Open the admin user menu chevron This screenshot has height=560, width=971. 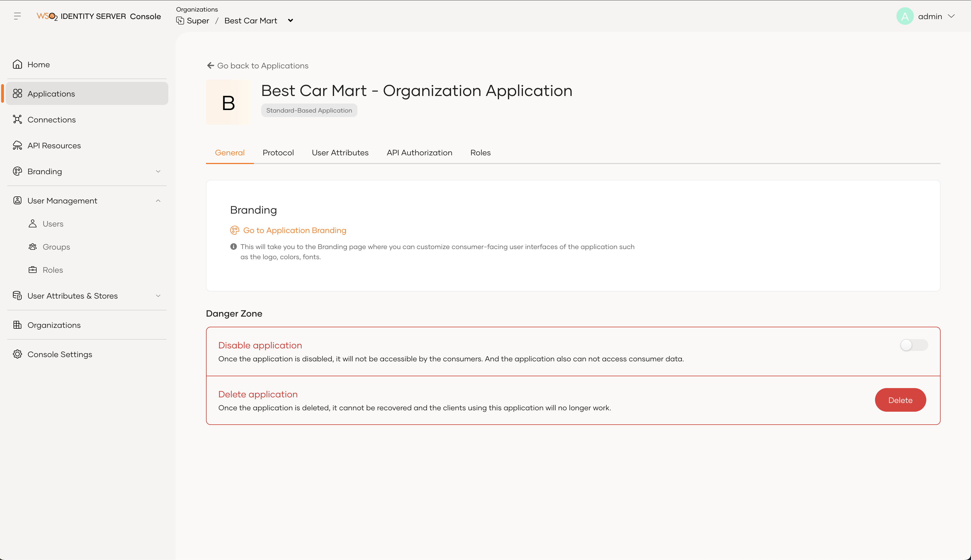(951, 16)
